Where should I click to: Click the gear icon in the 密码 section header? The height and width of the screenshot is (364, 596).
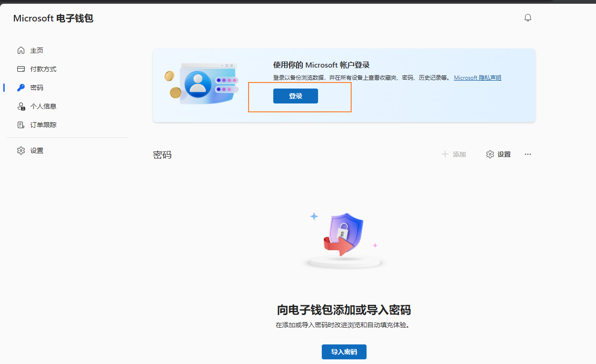click(x=490, y=154)
